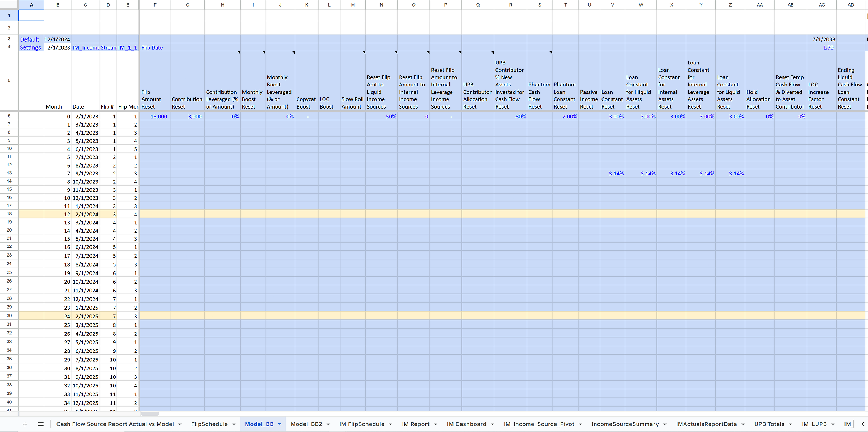Add a new sheet with plus icon
This screenshot has height=432, width=868.
25,424
